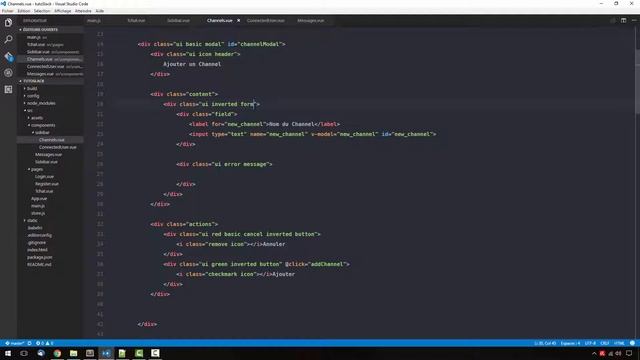Click the Visual Studio Code taskbar icon
Viewport: 640px width, 360px height.
tap(106, 353)
